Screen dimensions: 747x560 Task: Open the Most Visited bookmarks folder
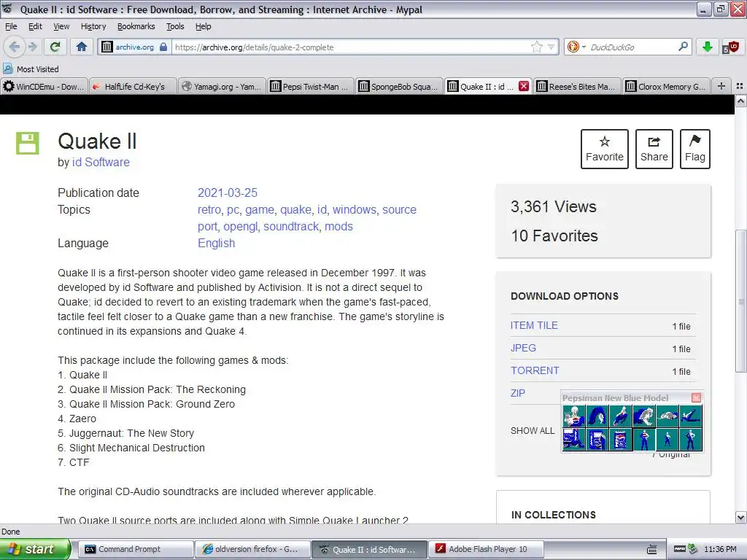point(31,69)
